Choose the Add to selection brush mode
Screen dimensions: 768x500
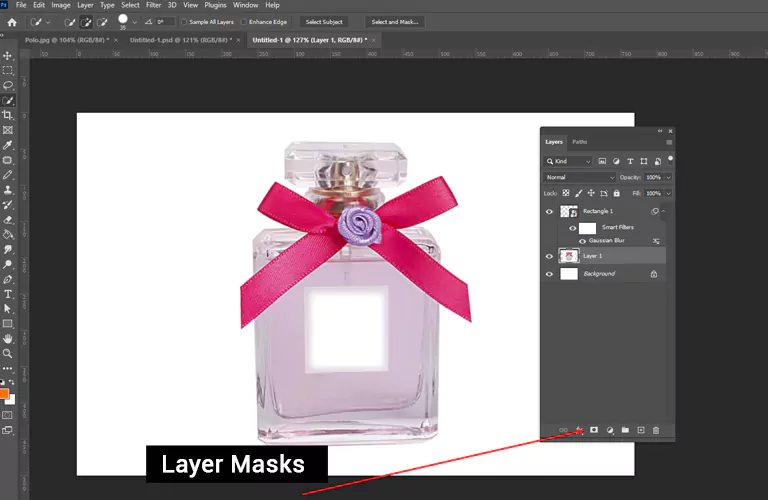[x=86, y=22]
